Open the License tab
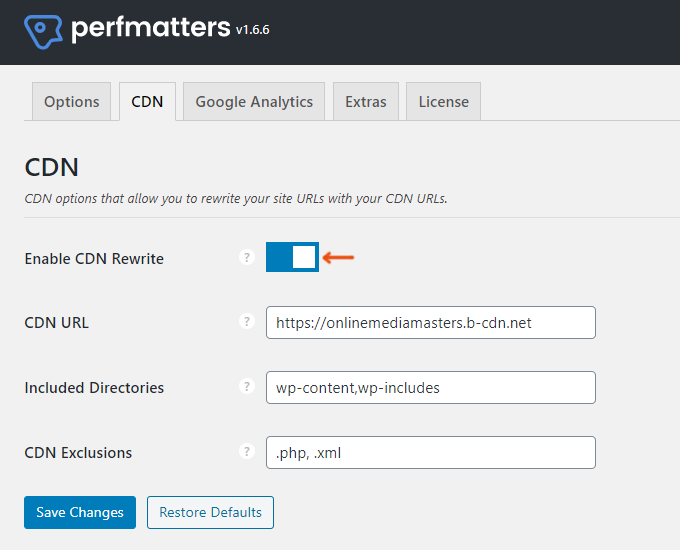 tap(443, 101)
